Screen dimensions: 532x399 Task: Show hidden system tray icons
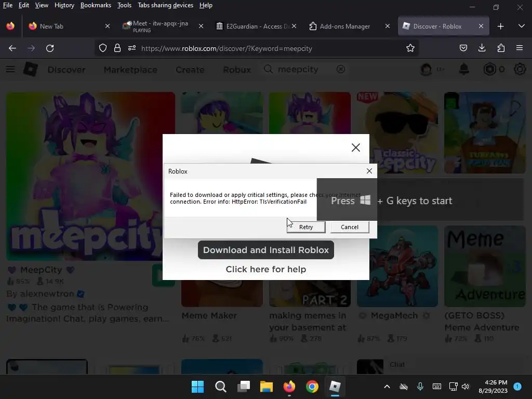387,387
